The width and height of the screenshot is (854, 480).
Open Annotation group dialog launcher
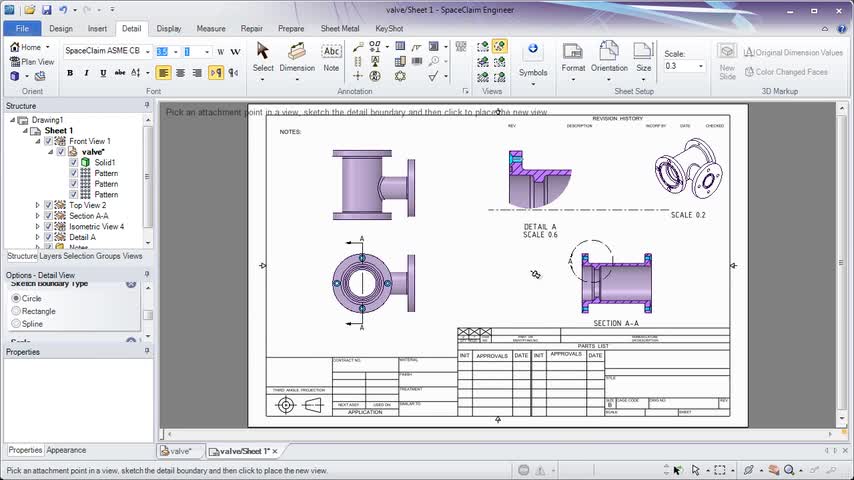466,92
